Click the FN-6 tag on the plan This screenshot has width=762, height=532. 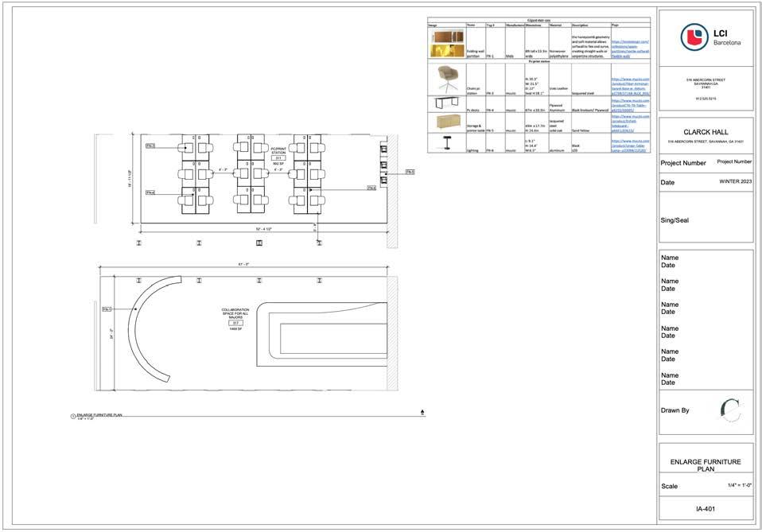371,188
